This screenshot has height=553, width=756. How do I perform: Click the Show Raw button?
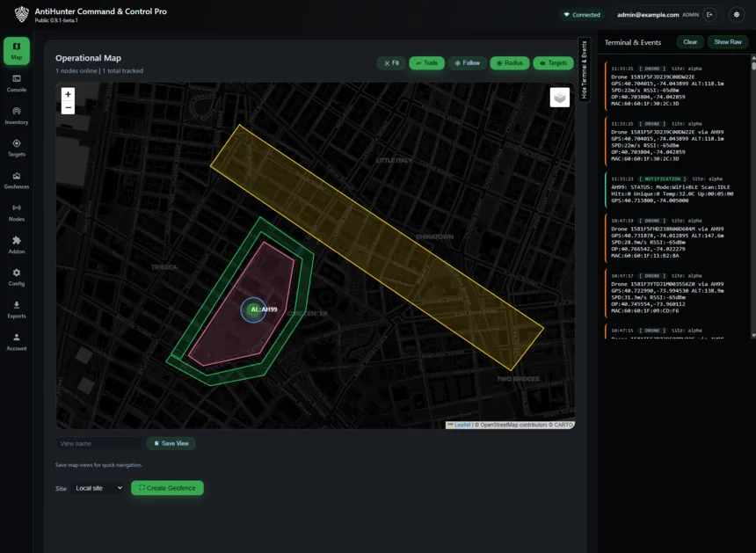(728, 42)
